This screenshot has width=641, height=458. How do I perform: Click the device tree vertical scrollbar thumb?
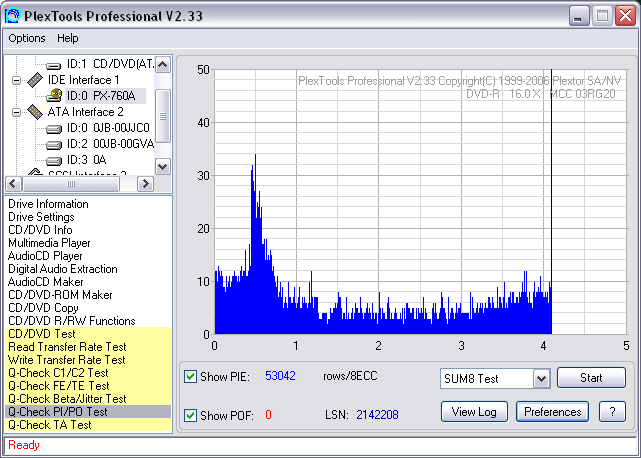coord(163,116)
